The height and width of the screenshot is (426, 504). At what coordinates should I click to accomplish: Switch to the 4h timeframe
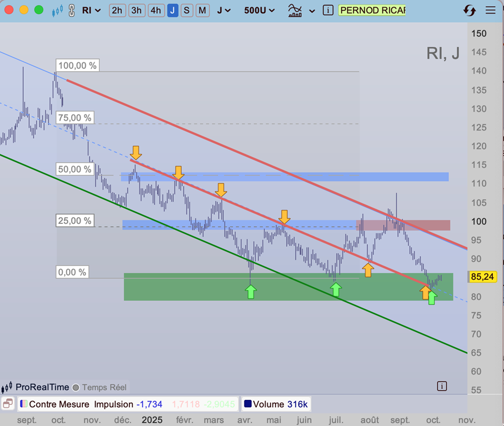coord(156,10)
